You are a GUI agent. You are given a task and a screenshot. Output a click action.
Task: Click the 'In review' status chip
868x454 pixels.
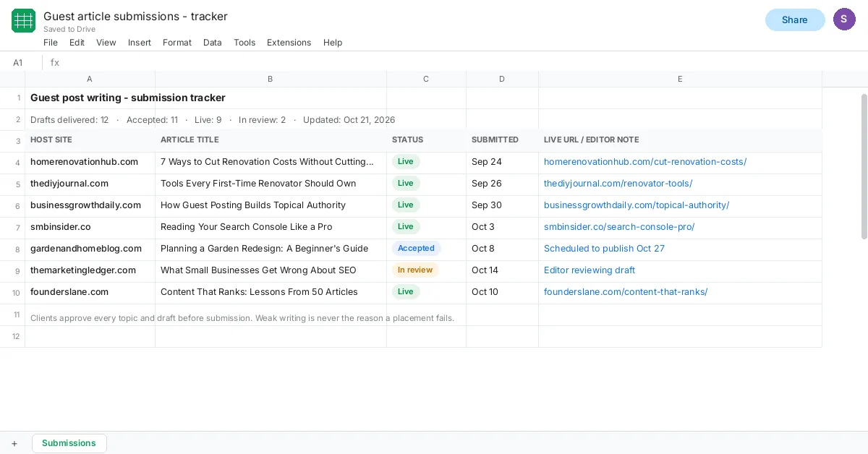[x=415, y=270]
